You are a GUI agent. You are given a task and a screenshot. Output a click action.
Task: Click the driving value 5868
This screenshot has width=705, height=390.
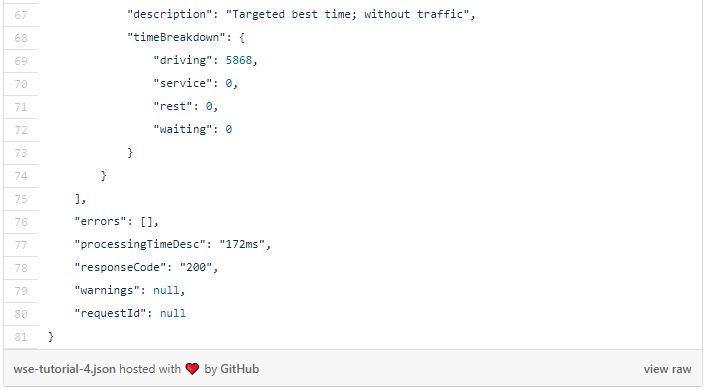[239, 60]
